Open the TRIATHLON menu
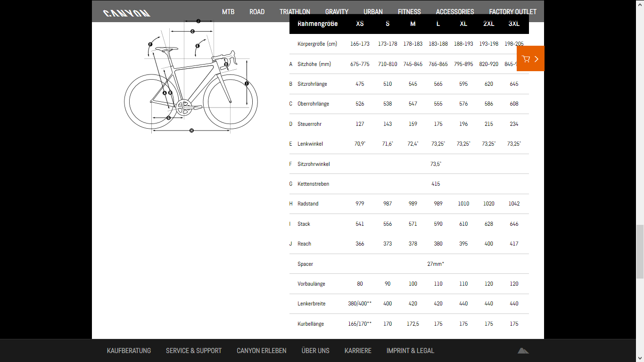644x362 pixels. (295, 12)
